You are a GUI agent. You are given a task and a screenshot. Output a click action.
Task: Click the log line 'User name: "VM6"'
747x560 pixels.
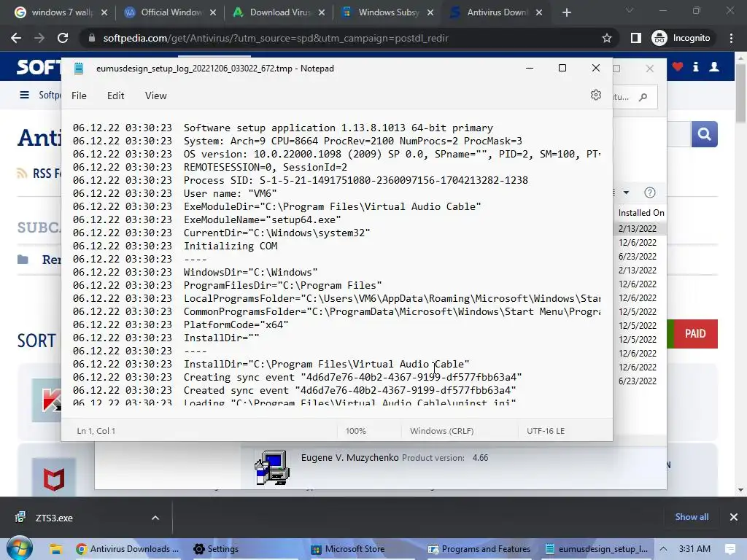coord(230,194)
